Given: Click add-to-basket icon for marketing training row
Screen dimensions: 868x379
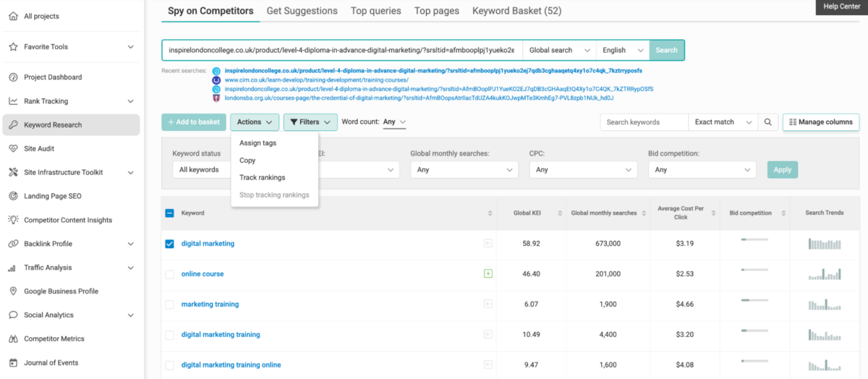Looking at the screenshot, I should [488, 305].
